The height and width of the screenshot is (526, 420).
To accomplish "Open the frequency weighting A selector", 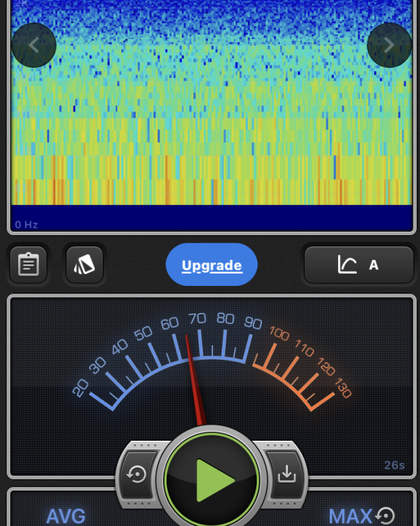I will click(359, 265).
